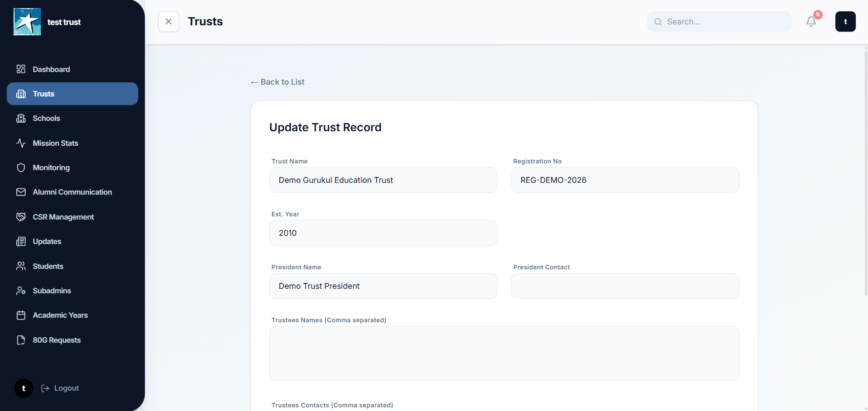The image size is (868, 411).
Task: Click the Dashboard grid icon
Action: [x=21, y=69]
